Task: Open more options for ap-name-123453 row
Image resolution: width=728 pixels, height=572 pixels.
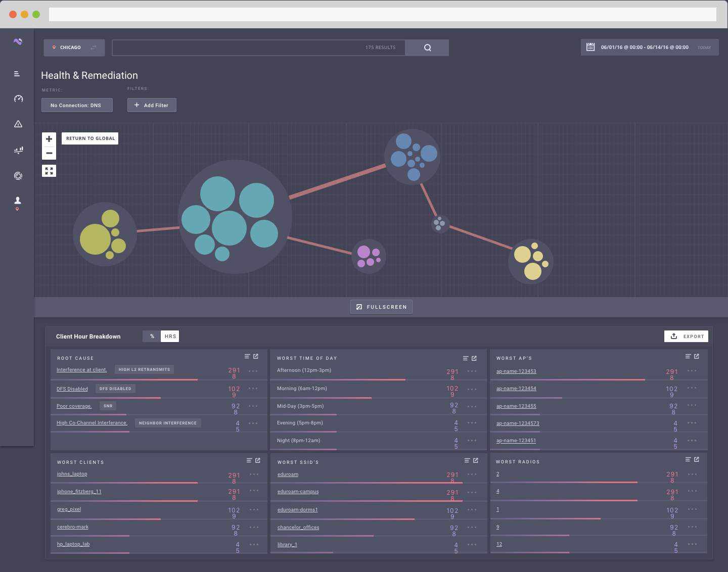Action: pos(692,371)
